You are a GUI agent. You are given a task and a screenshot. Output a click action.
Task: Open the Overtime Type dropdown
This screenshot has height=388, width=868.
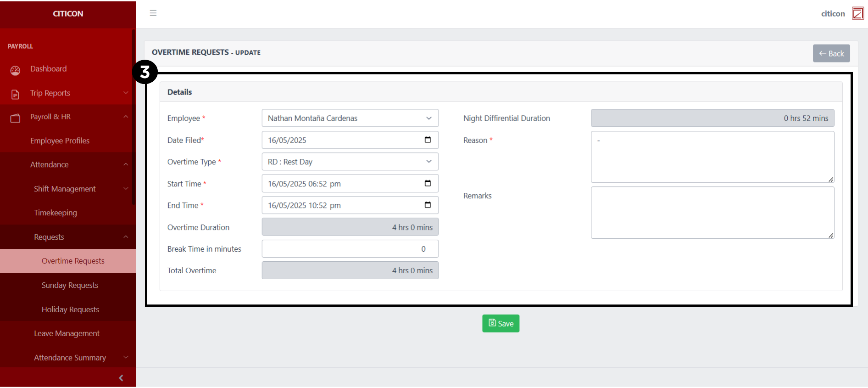[350, 162]
